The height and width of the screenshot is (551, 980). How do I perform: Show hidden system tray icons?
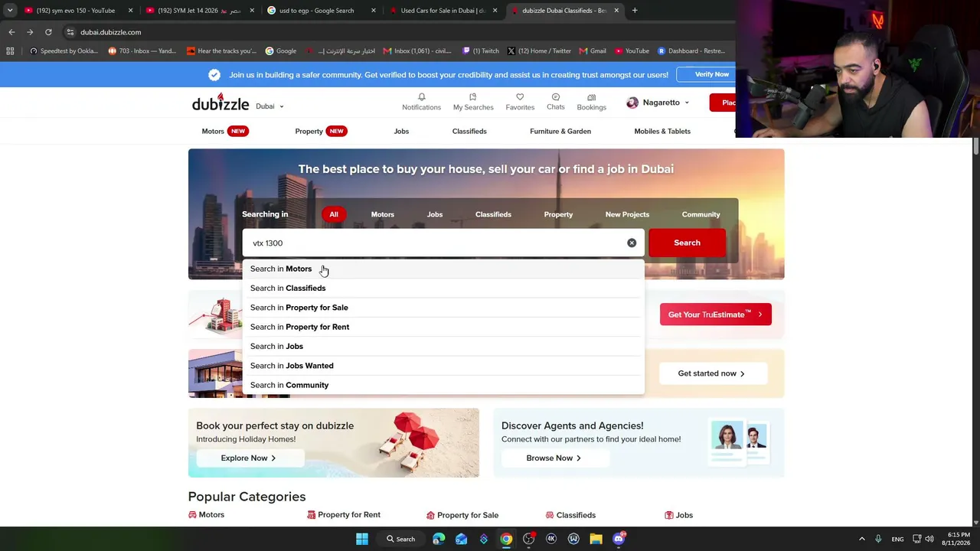[x=861, y=539]
